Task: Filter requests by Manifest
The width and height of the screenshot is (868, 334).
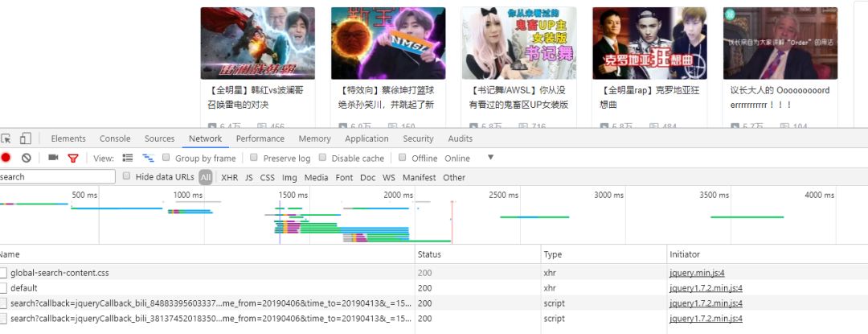Action: click(419, 177)
